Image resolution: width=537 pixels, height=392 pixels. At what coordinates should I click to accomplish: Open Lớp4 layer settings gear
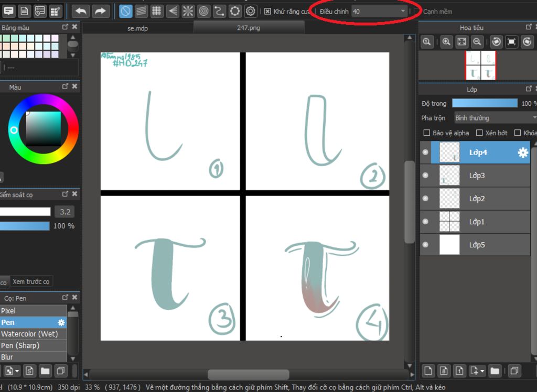coord(523,153)
